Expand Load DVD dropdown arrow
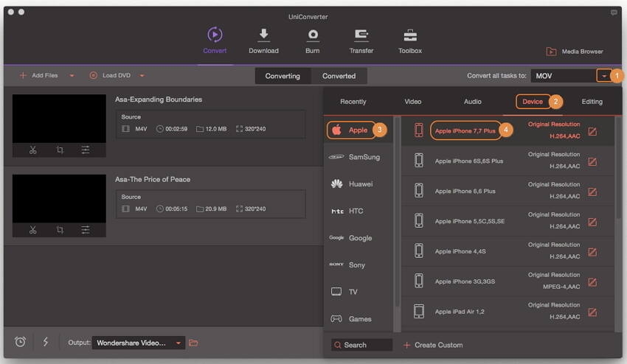 142,75
